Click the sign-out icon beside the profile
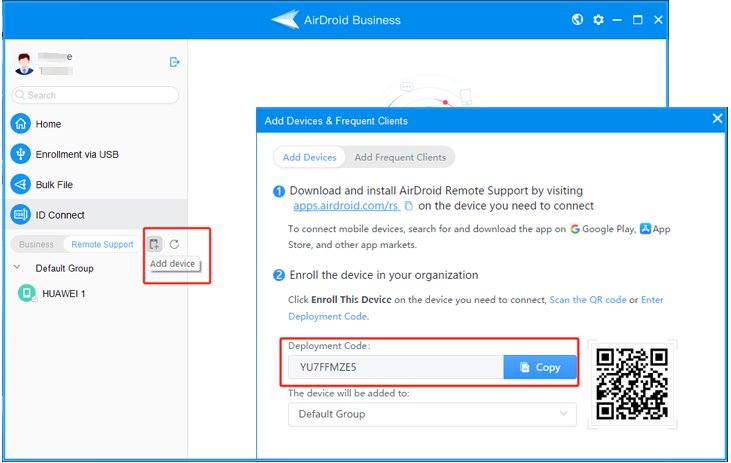The height and width of the screenshot is (463, 731). tap(174, 62)
